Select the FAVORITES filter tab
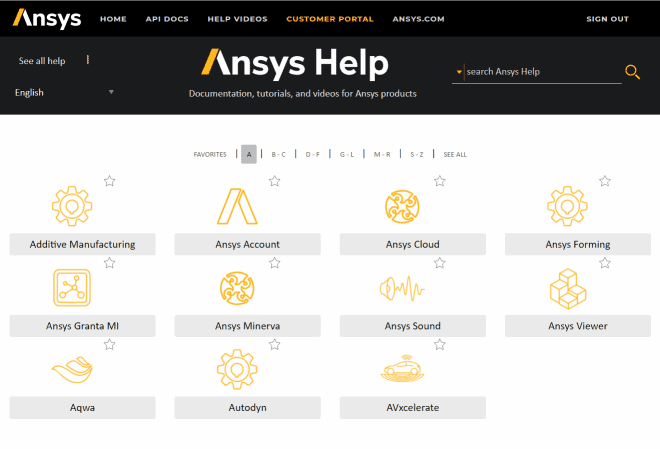Screen dimensions: 660x449 pos(210,154)
